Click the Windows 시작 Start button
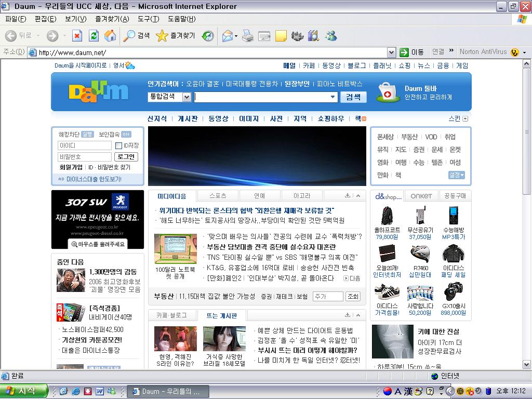 point(24,391)
